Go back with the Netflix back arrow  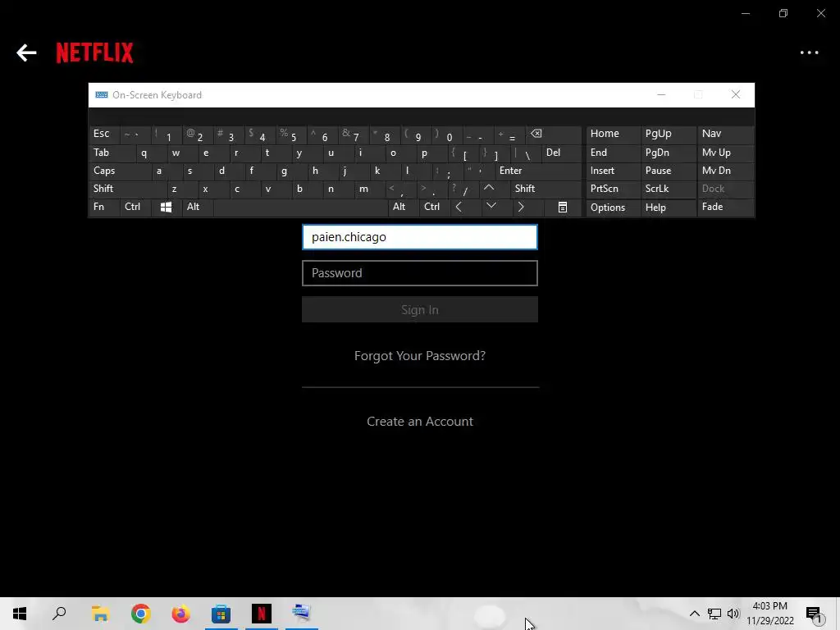click(x=26, y=52)
